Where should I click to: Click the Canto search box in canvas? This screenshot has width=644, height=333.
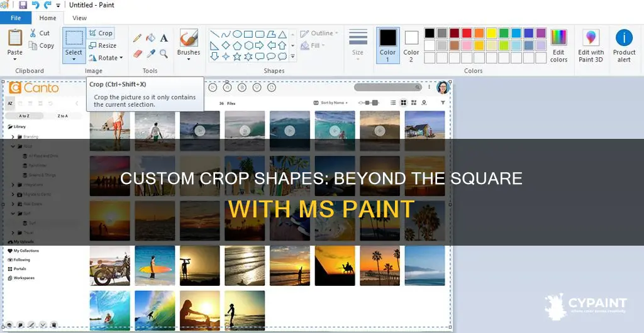click(x=387, y=87)
